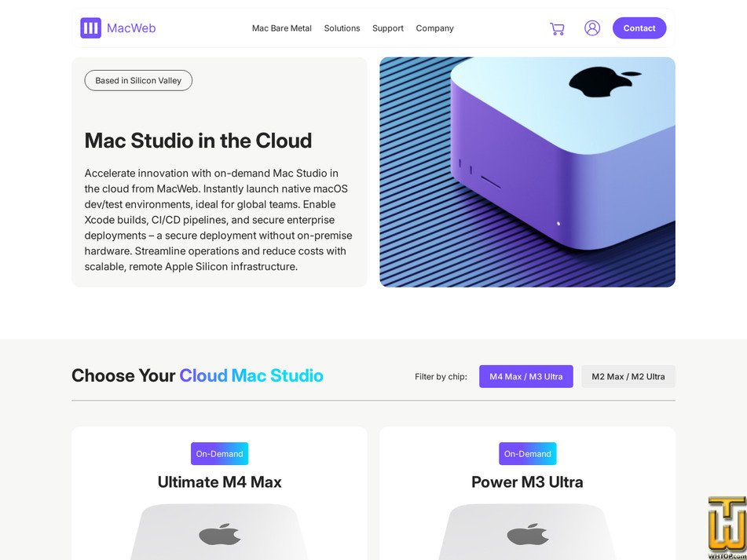Open the Mac Bare Metal menu
The width and height of the screenshot is (747, 560).
[x=281, y=28]
